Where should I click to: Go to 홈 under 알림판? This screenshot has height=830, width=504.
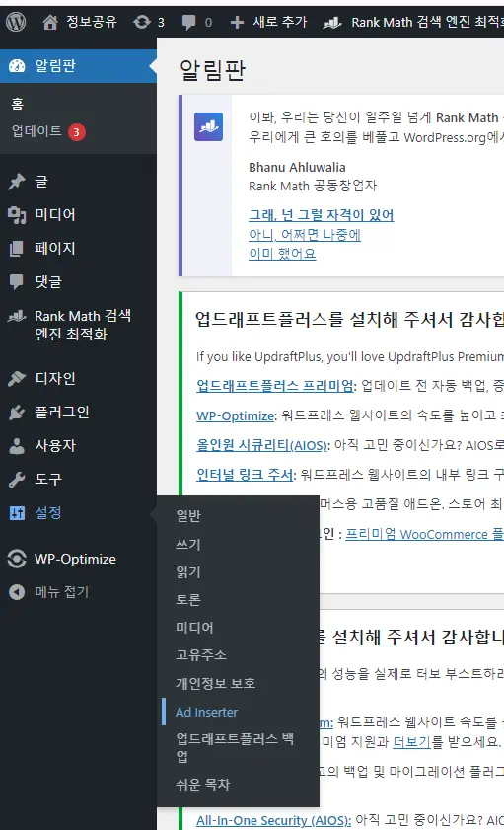click(18, 104)
